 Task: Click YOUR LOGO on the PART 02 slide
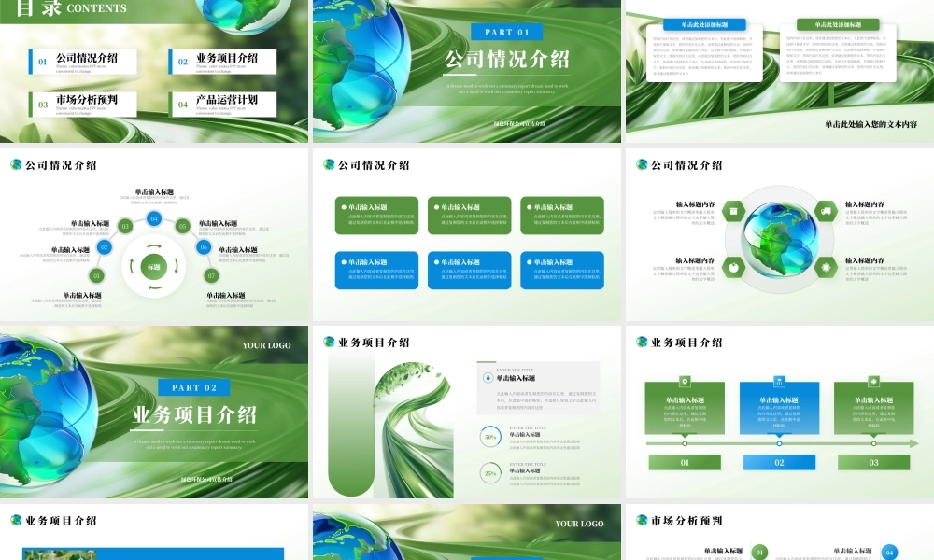click(266, 345)
